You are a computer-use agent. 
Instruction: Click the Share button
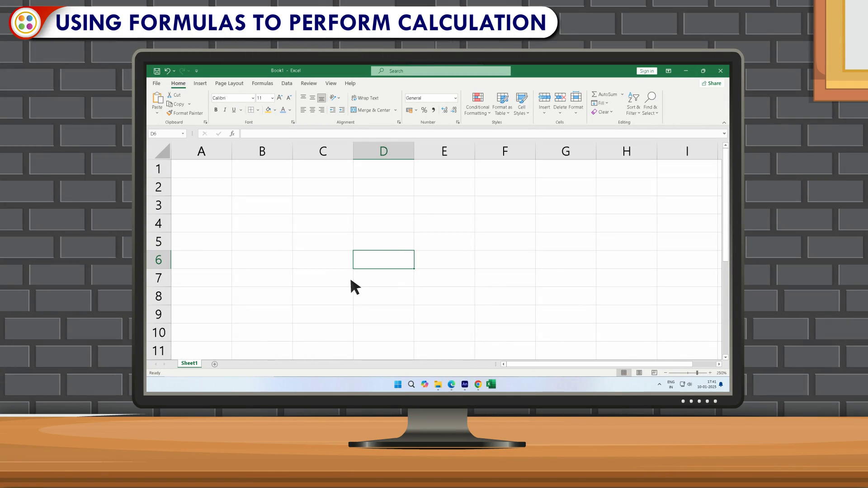[x=712, y=84]
